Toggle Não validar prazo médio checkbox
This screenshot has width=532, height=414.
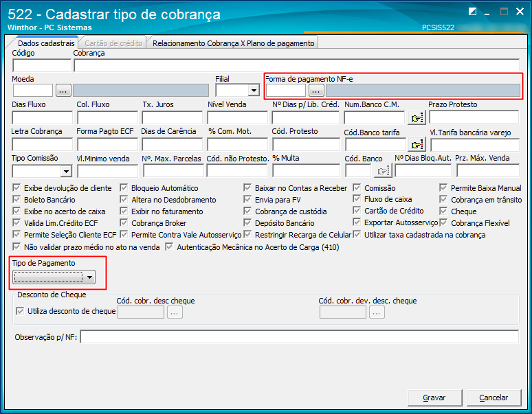pos(16,247)
